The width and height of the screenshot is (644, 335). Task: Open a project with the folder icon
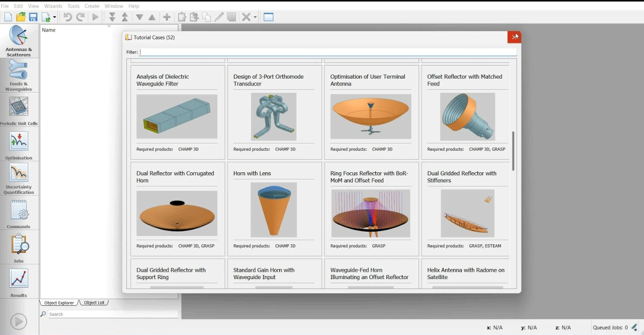point(21,17)
